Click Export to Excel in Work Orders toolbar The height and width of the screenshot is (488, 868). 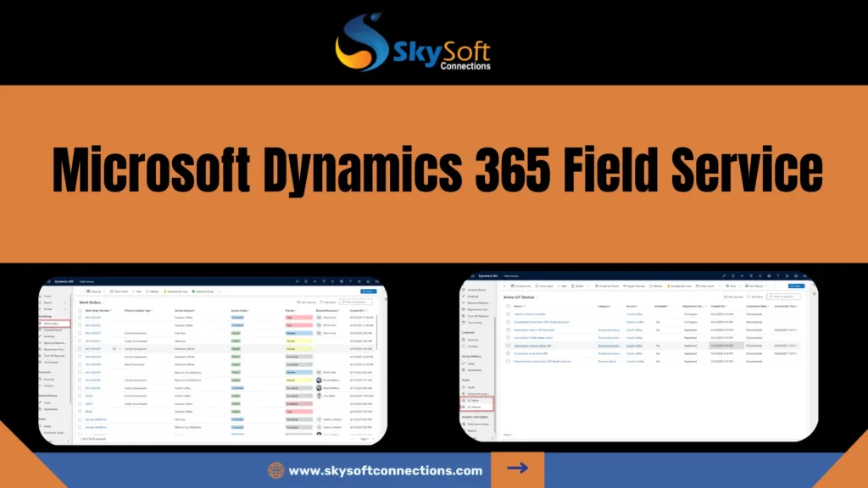coord(203,291)
